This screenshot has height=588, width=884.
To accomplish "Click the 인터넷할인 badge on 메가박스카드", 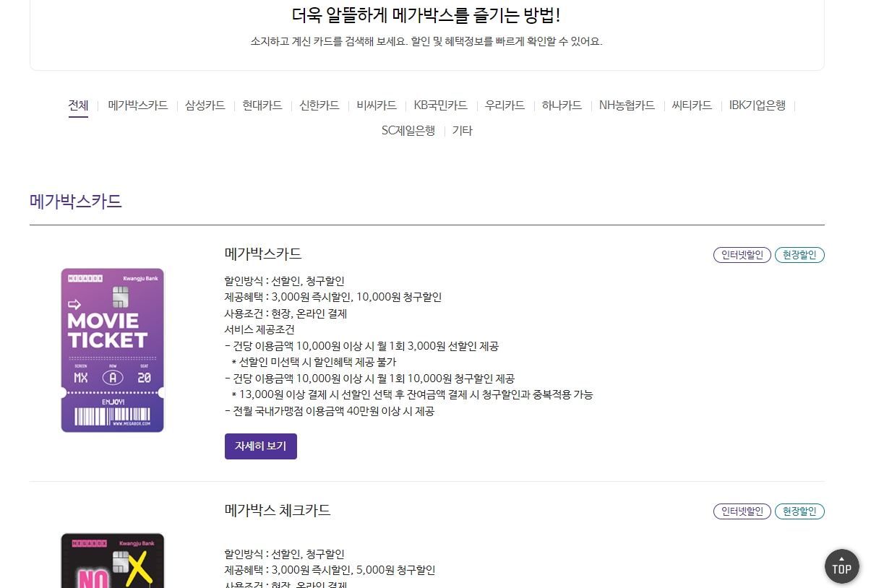I will click(x=742, y=254).
